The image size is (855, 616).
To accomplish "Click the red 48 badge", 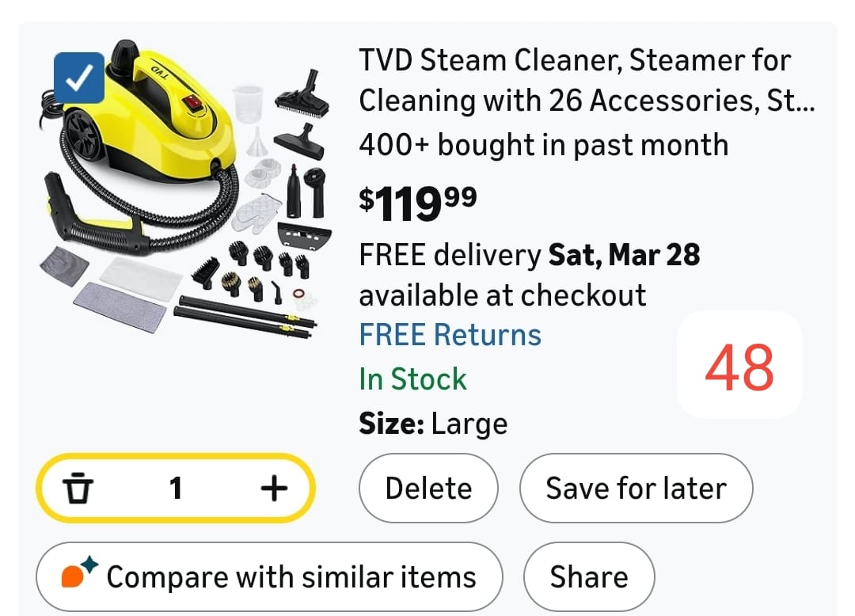I will (x=739, y=367).
